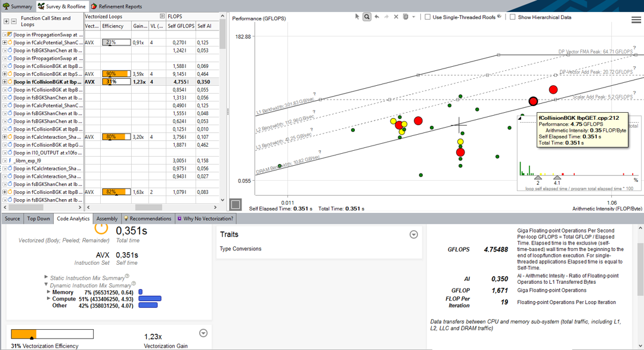The image size is (644, 350).
Task: Collapse all rows with the minus icon
Action: pos(14,21)
